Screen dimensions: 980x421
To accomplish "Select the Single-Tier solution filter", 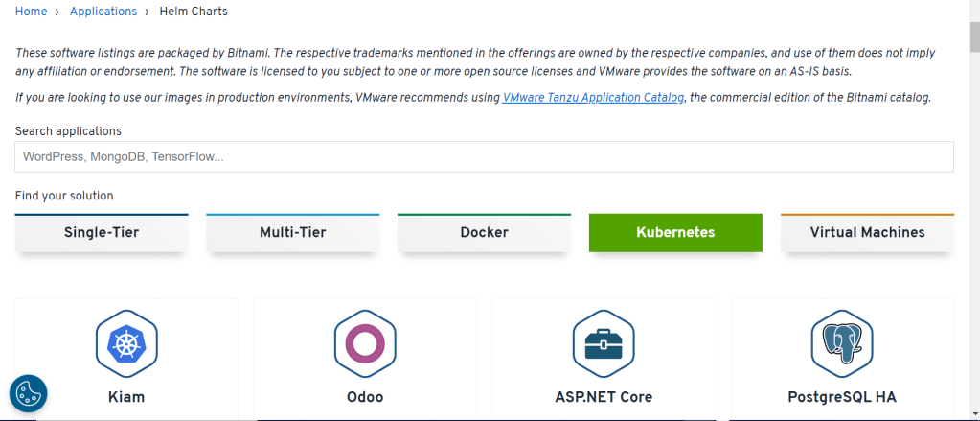I will (102, 233).
